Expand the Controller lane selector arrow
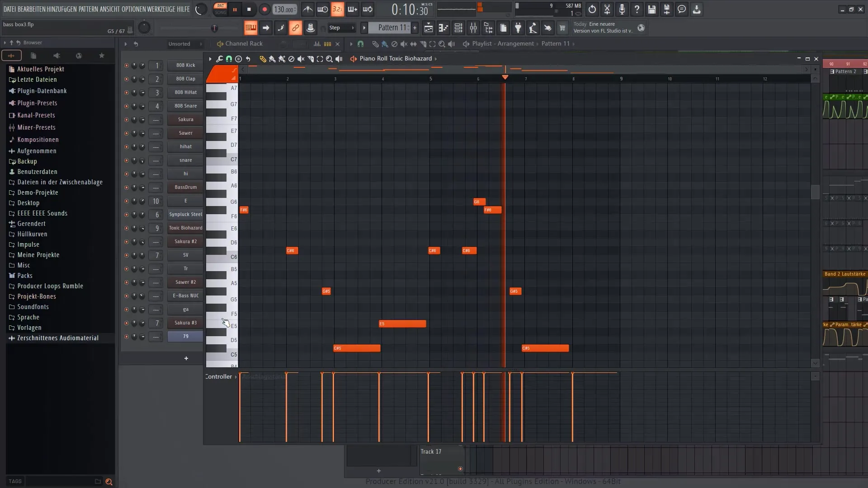Viewport: 868px width, 488px height. point(236,377)
